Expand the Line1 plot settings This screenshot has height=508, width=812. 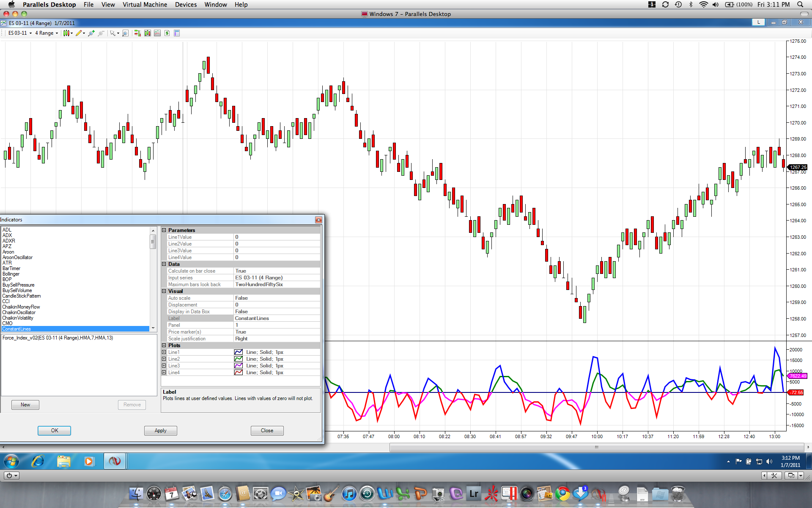click(x=164, y=352)
